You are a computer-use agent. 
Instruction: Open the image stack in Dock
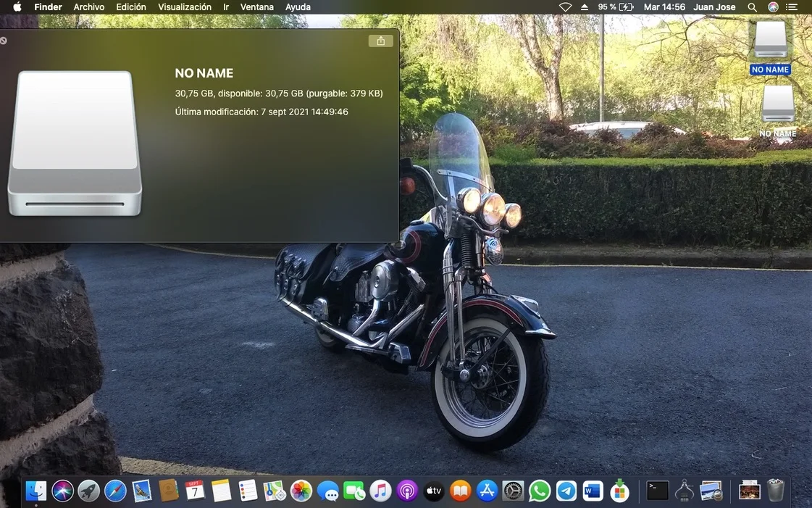[x=749, y=491]
